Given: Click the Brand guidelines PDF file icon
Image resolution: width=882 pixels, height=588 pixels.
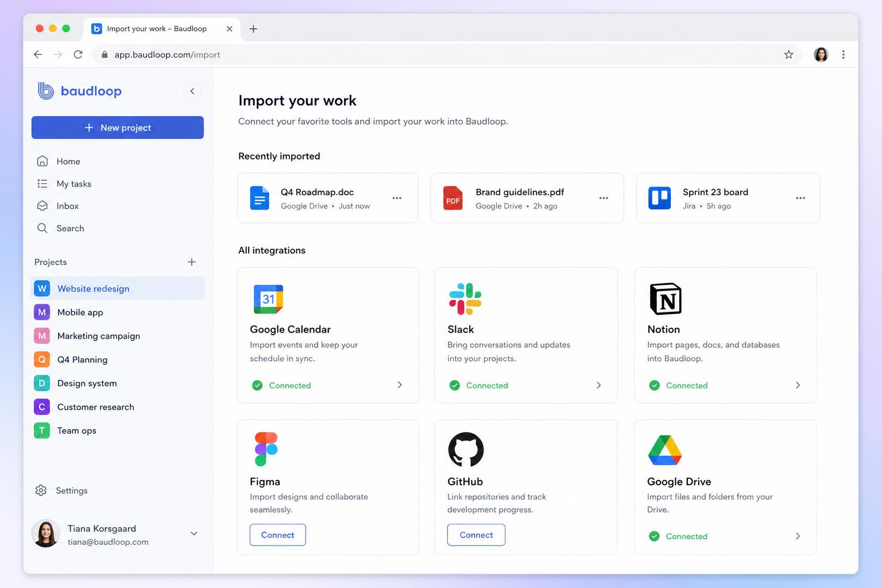Looking at the screenshot, I should click(452, 198).
